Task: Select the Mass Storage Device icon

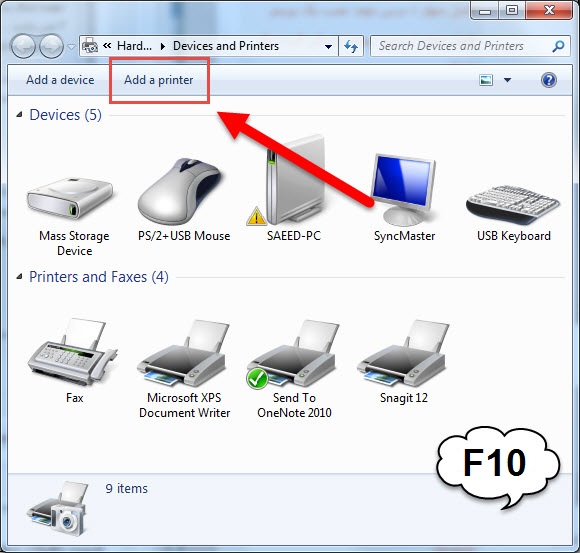Action: tap(71, 200)
